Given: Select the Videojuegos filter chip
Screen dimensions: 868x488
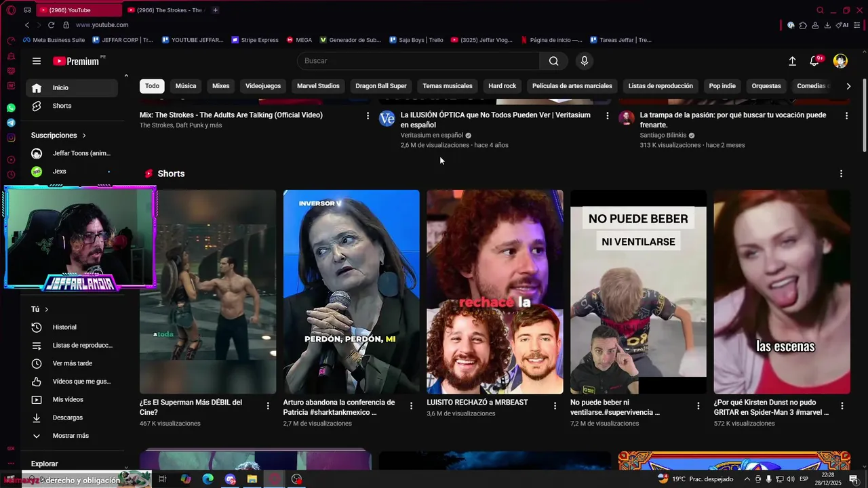Looking at the screenshot, I should [263, 86].
